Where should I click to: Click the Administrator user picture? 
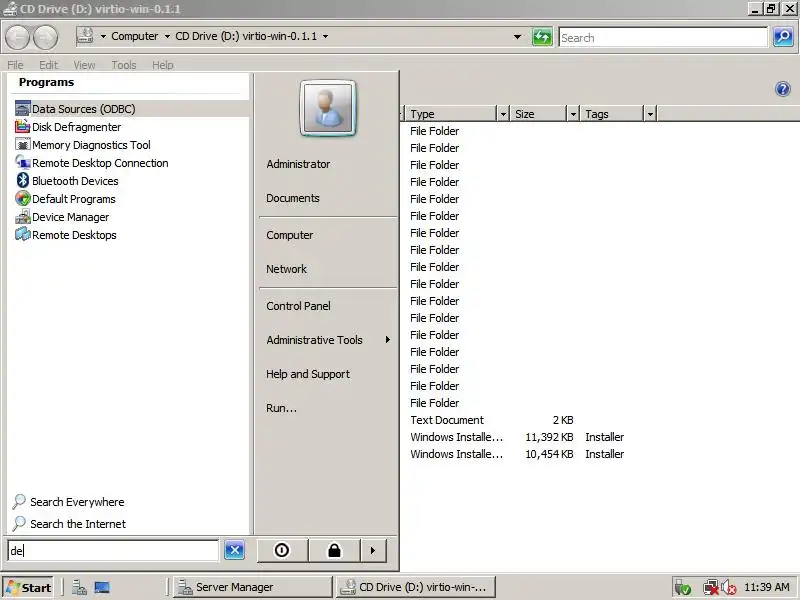(x=328, y=108)
